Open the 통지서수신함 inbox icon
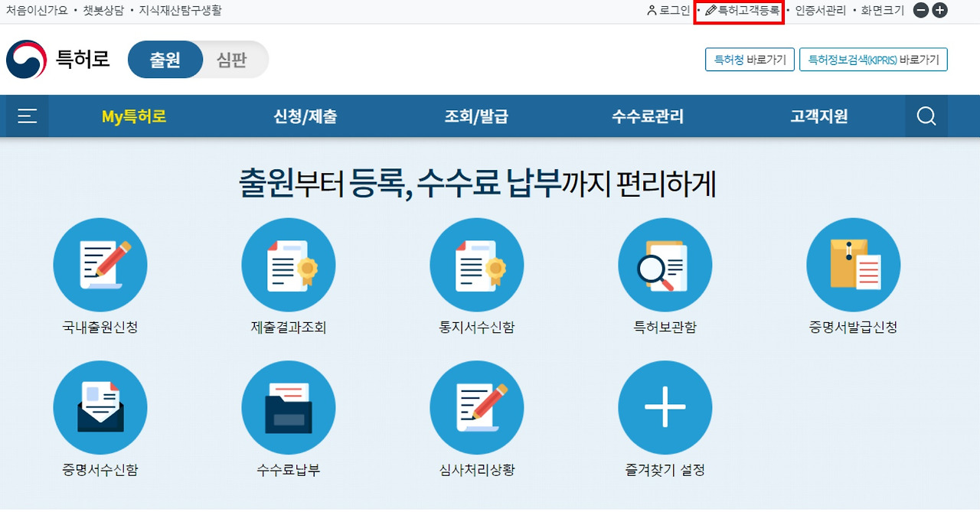This screenshot has height=512, width=980. [477, 265]
